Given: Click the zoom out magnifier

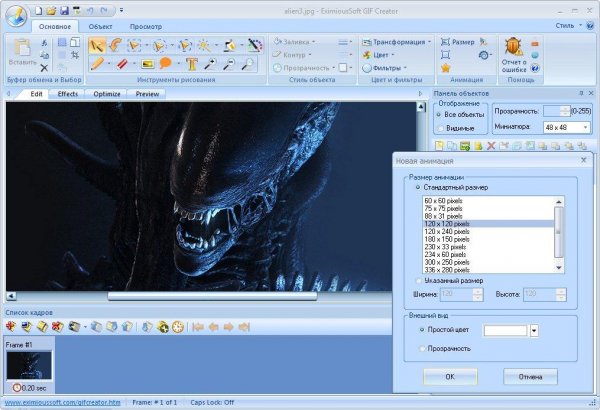Looking at the screenshot, I should pos(229,64).
